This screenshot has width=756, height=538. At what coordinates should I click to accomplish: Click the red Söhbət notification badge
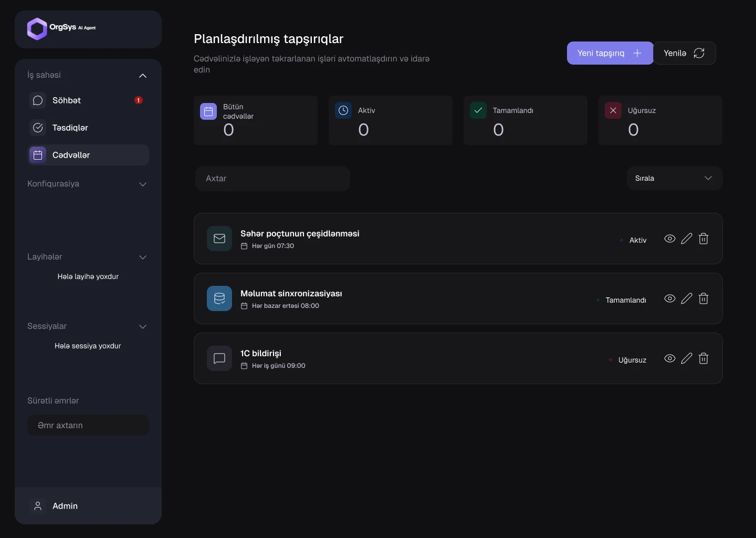pyautogui.click(x=139, y=100)
